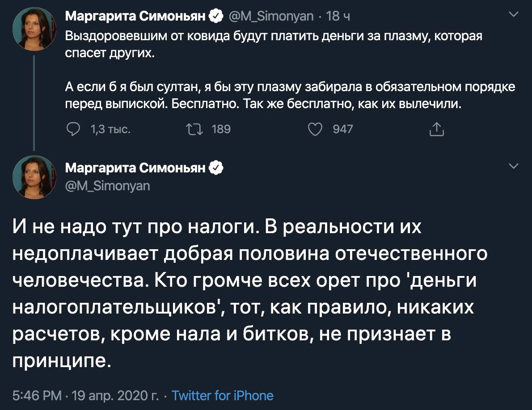The width and height of the screenshot is (532, 410).
Task: Open the top profile avatar
Action: coord(34,29)
